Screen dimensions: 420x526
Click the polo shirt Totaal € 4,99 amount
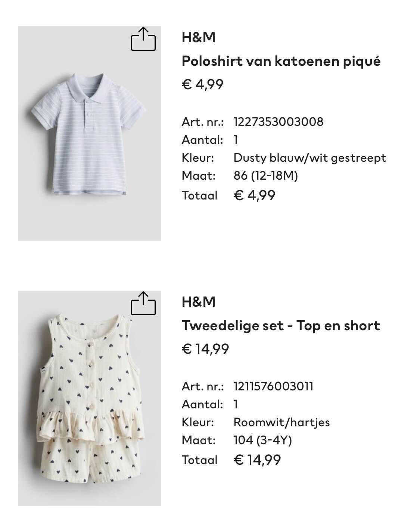click(255, 195)
